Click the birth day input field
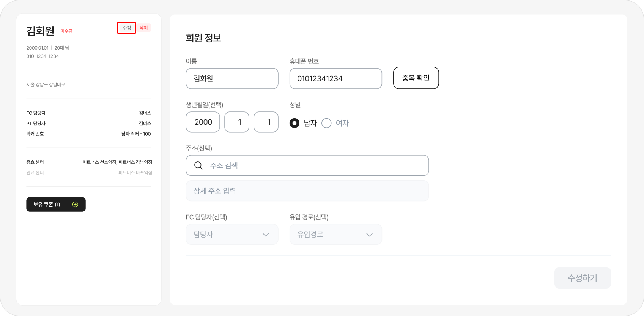The height and width of the screenshot is (316, 644). point(266,122)
